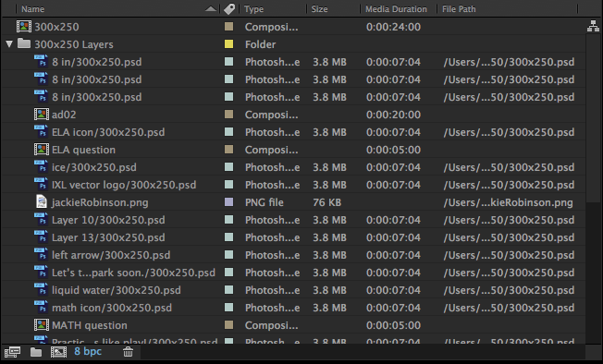This screenshot has height=364, width=603.
Task: Select left arrow/300x250.psd name
Action: (x=111, y=255)
